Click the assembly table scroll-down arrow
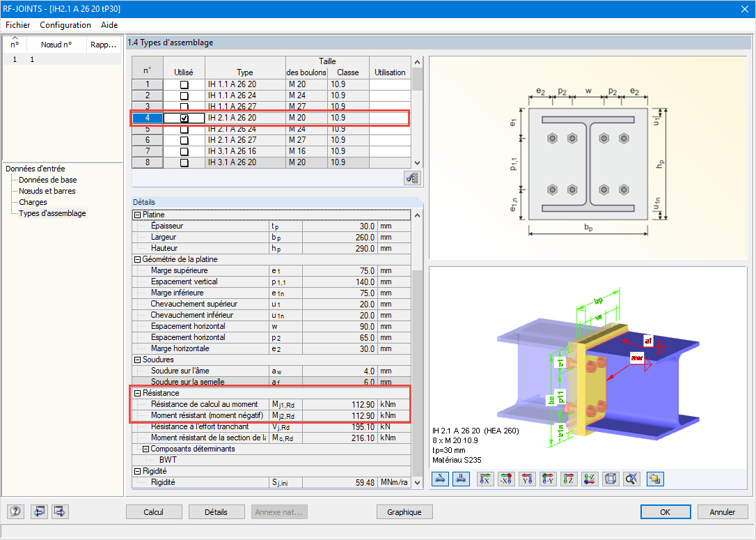 pyautogui.click(x=418, y=163)
